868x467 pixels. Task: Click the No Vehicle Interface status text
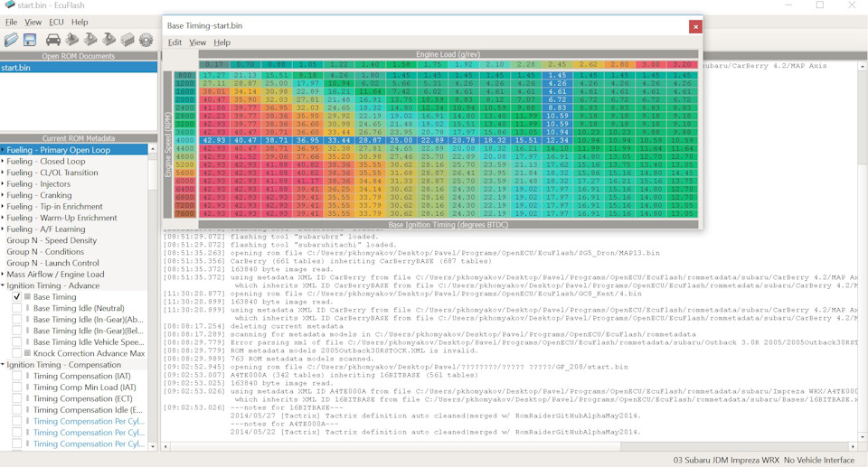pos(819,460)
